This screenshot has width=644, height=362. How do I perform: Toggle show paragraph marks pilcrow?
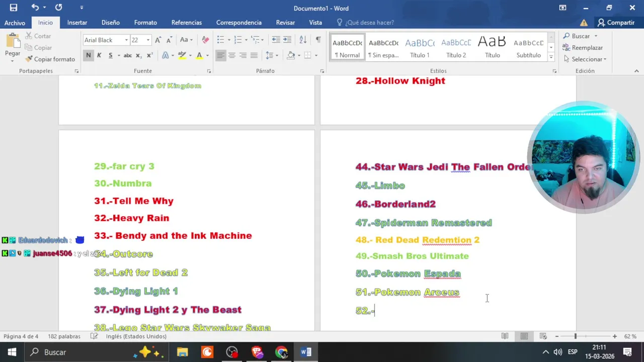point(318,40)
